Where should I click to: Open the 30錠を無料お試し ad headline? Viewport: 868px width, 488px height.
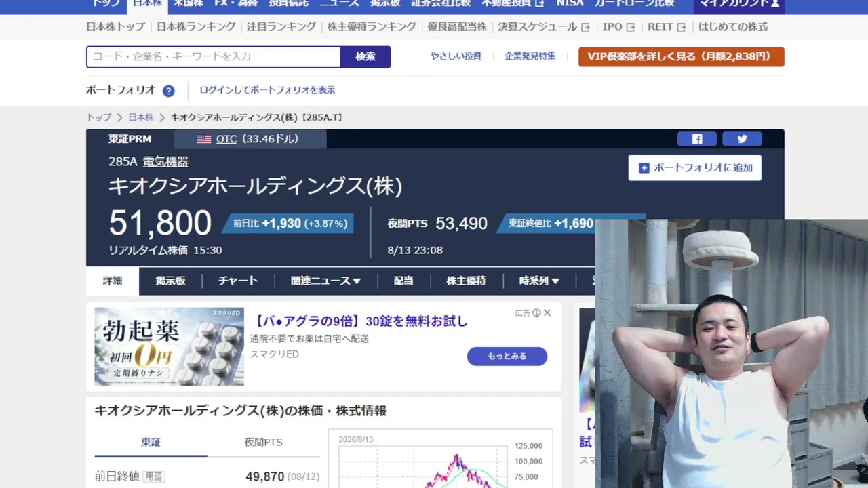click(359, 321)
